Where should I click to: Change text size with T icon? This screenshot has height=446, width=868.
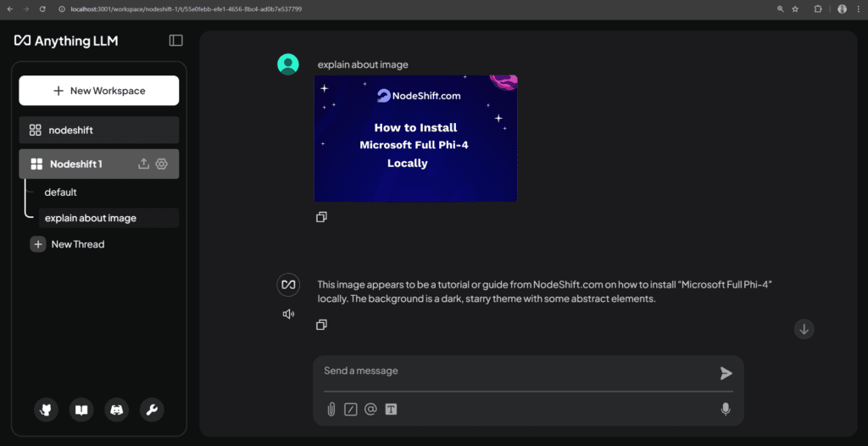coord(392,410)
